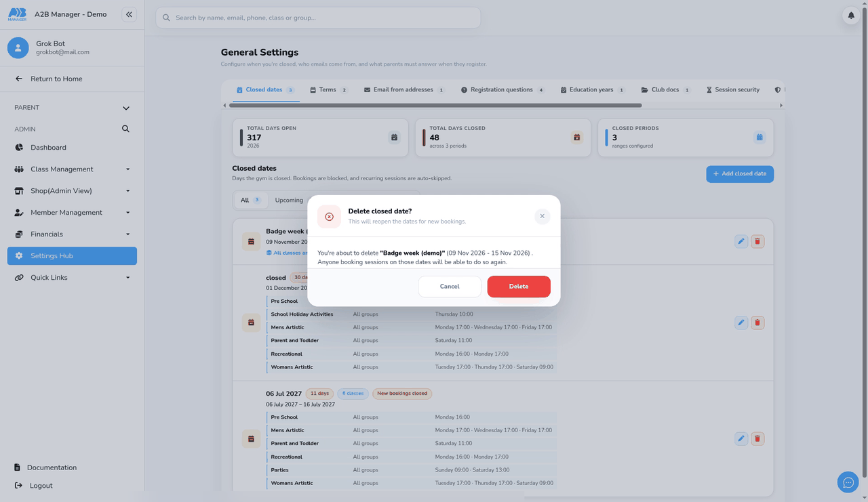Click calendar icon beside 06 Jul 2027 entry

tap(251, 438)
